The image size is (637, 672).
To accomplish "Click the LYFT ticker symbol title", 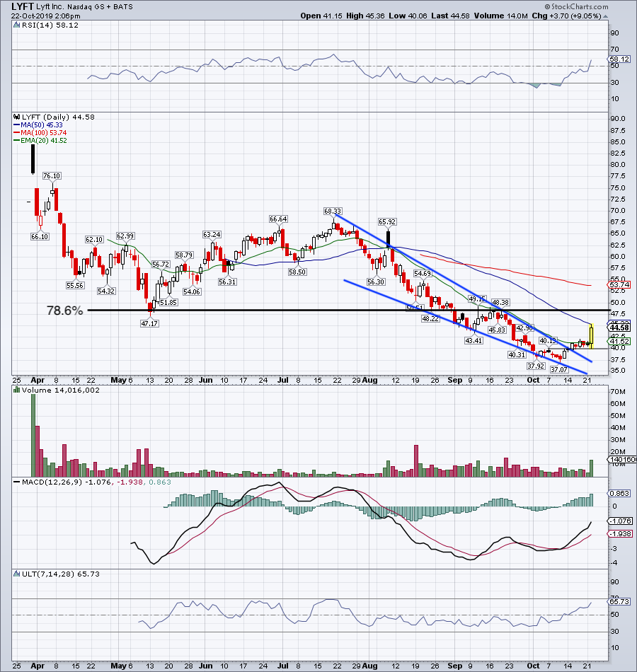I will pos(23,6).
